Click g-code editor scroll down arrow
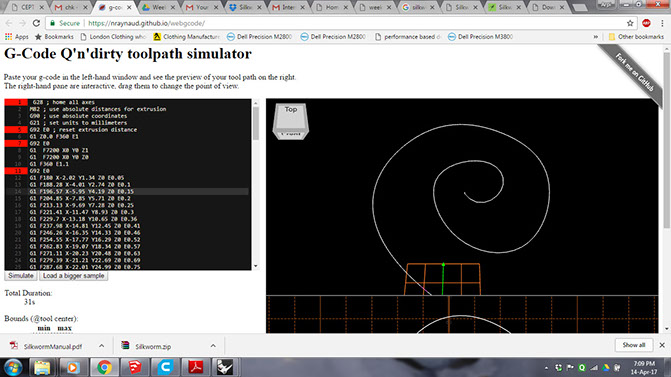Viewport: 671px width, 377px height. tap(256, 266)
